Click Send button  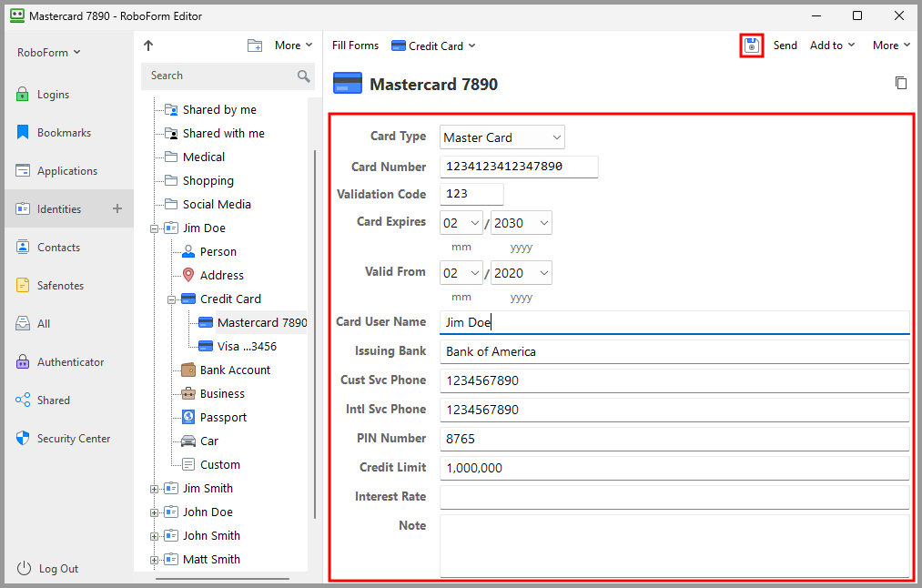[785, 46]
